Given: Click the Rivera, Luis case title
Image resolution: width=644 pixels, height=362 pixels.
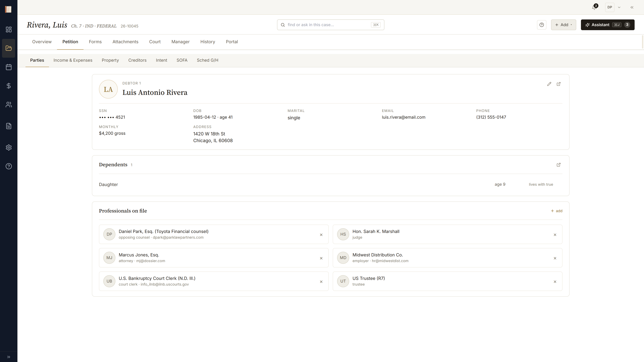Looking at the screenshot, I should coord(47,25).
